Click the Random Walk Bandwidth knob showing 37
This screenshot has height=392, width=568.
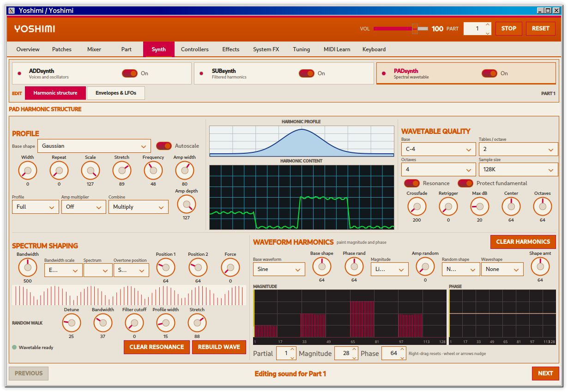coord(103,323)
